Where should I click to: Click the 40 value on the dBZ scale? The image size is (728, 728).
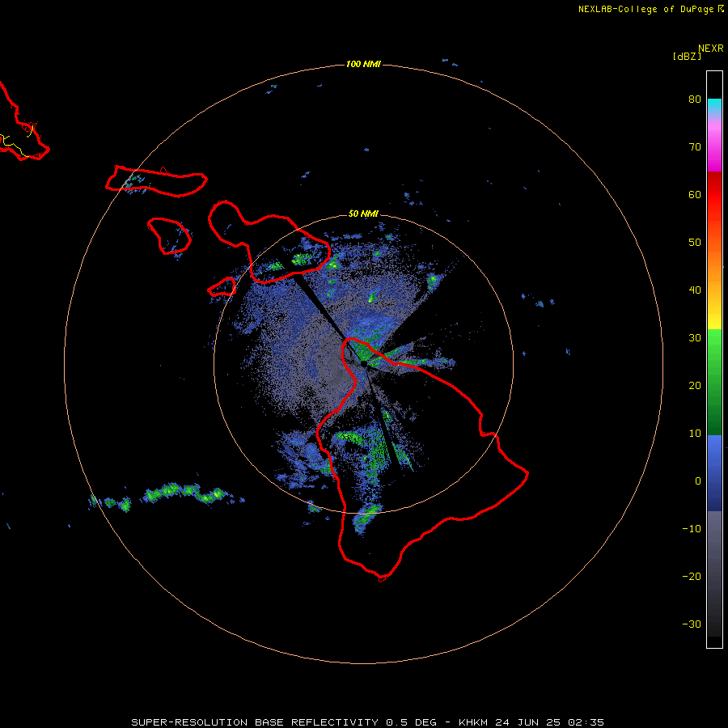[x=695, y=290]
